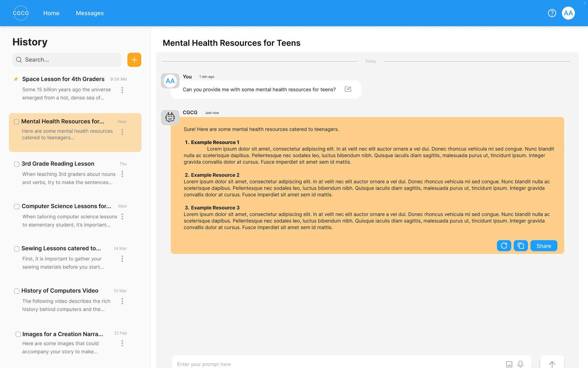Open the Space Lesson for 4th Graders chat
This screenshot has height=368, width=588.
63,79
